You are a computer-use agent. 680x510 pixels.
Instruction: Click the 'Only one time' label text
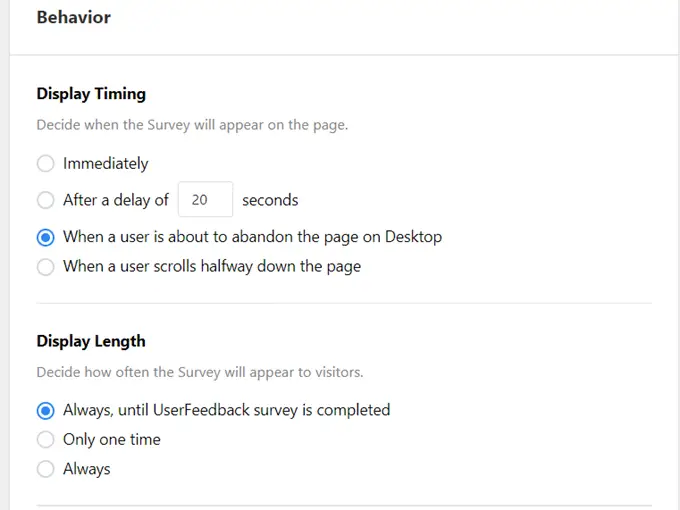coord(111,440)
